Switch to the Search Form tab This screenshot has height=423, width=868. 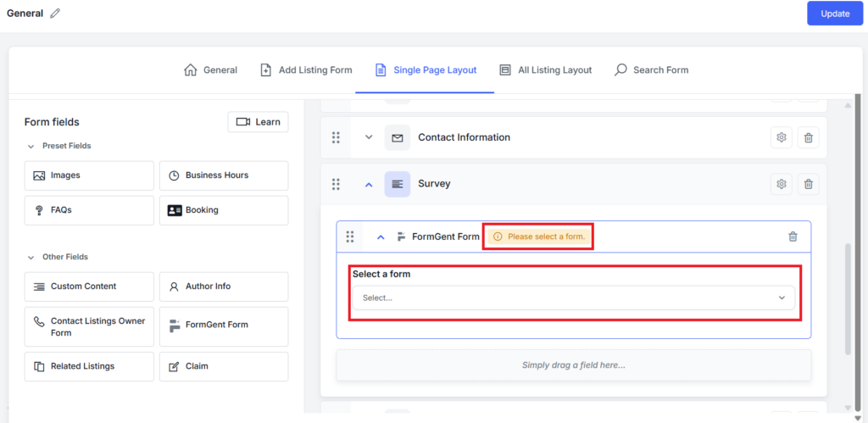click(651, 70)
